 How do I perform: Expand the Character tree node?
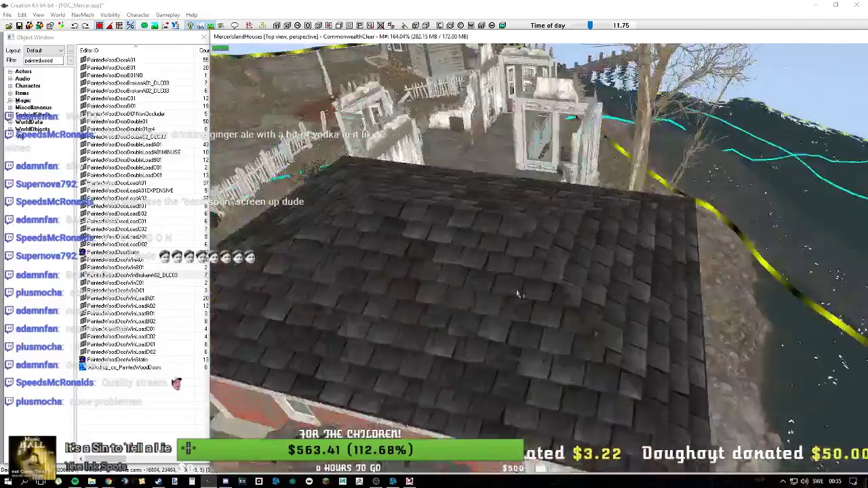(10, 85)
